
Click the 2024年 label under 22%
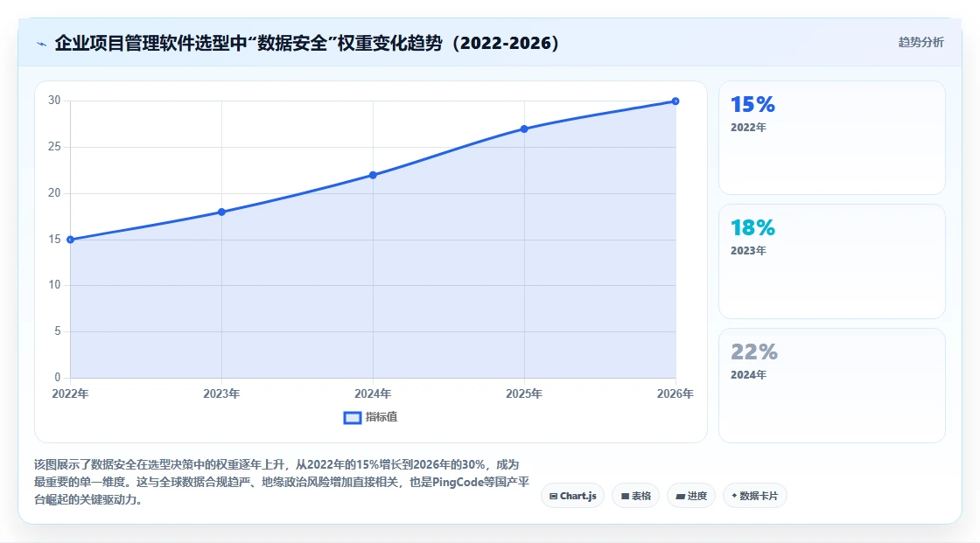(748, 375)
